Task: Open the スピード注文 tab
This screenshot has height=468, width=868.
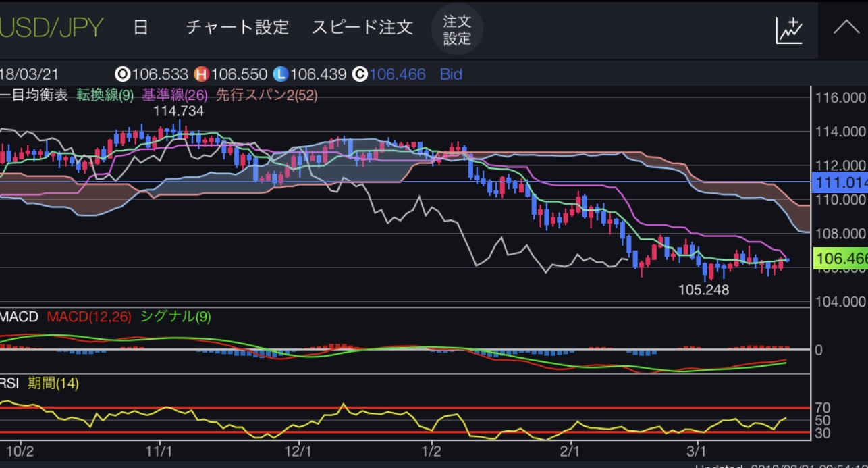Action: 362,28
